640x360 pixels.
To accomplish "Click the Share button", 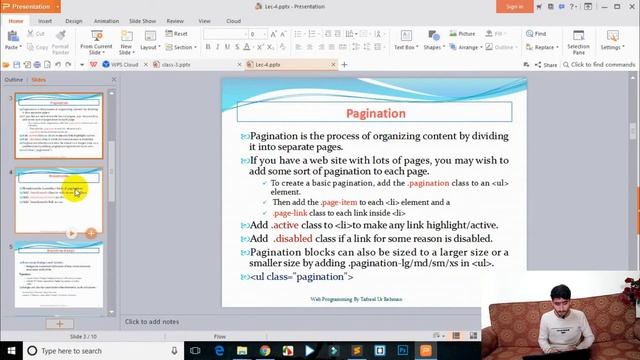I will pyautogui.click(x=546, y=64).
